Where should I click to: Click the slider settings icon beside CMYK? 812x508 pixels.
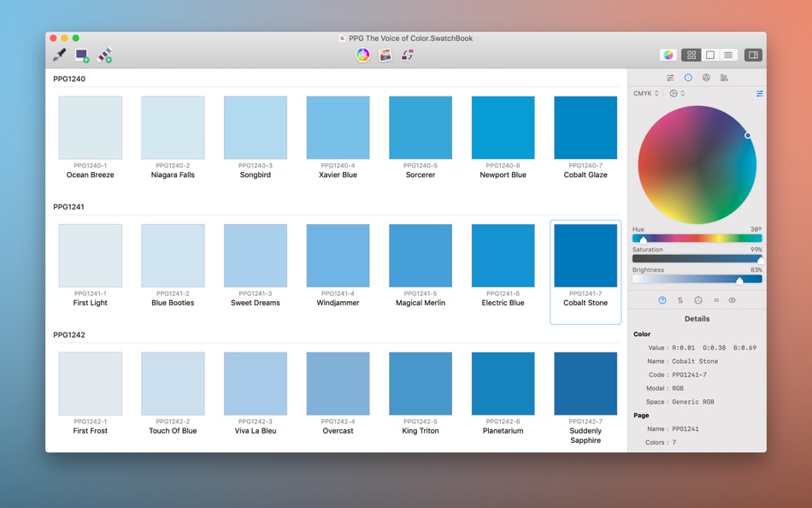pos(759,93)
